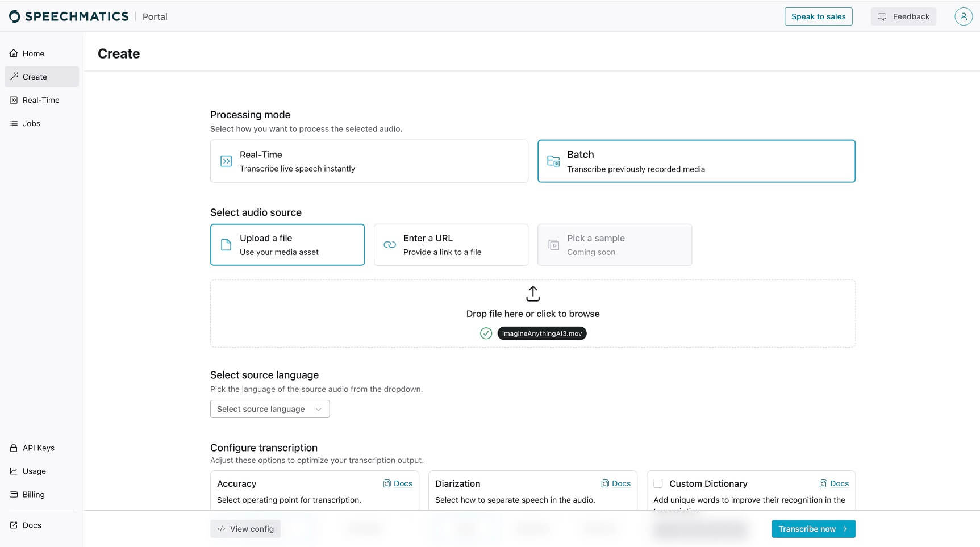Image resolution: width=980 pixels, height=547 pixels.
Task: Click the API Keys lock icon
Action: [14, 448]
